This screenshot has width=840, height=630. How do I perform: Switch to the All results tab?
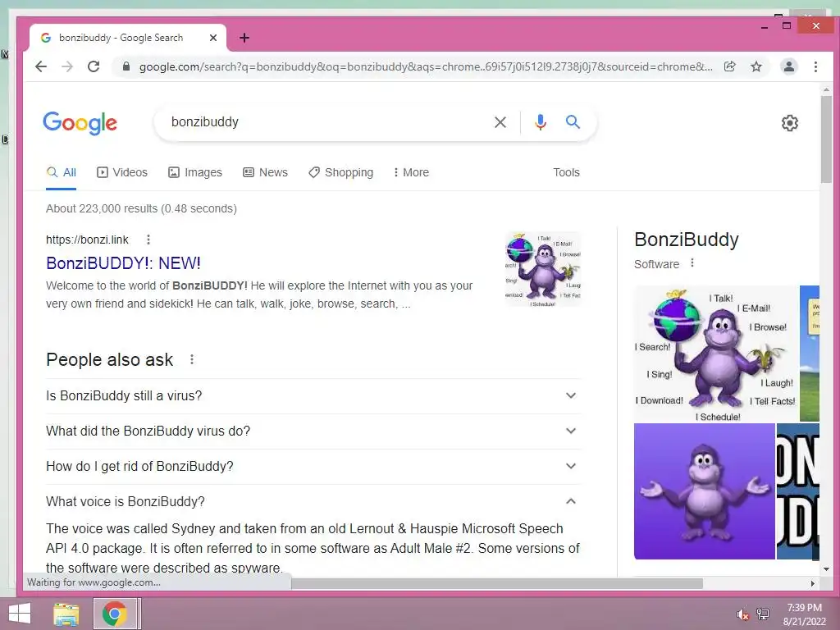coord(61,172)
